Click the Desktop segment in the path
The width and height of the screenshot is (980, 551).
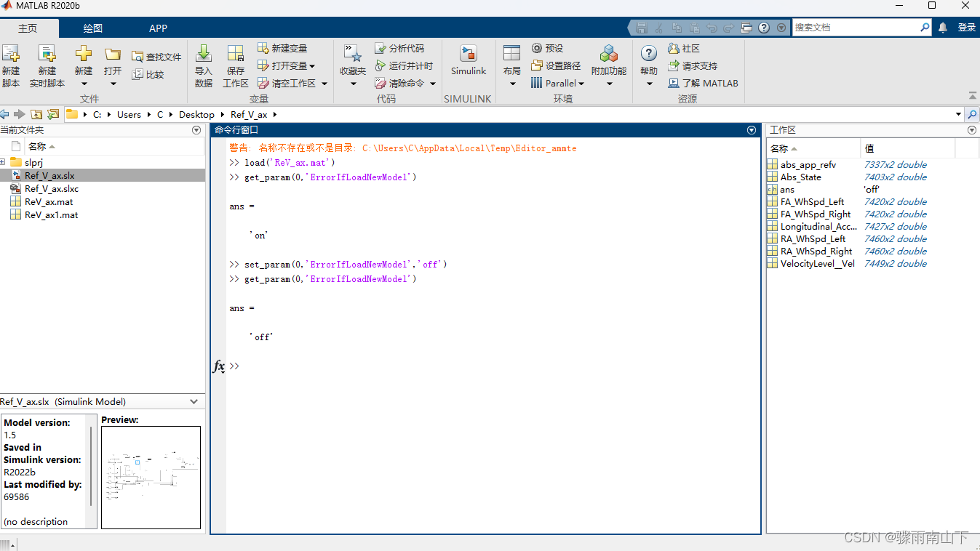coord(196,114)
